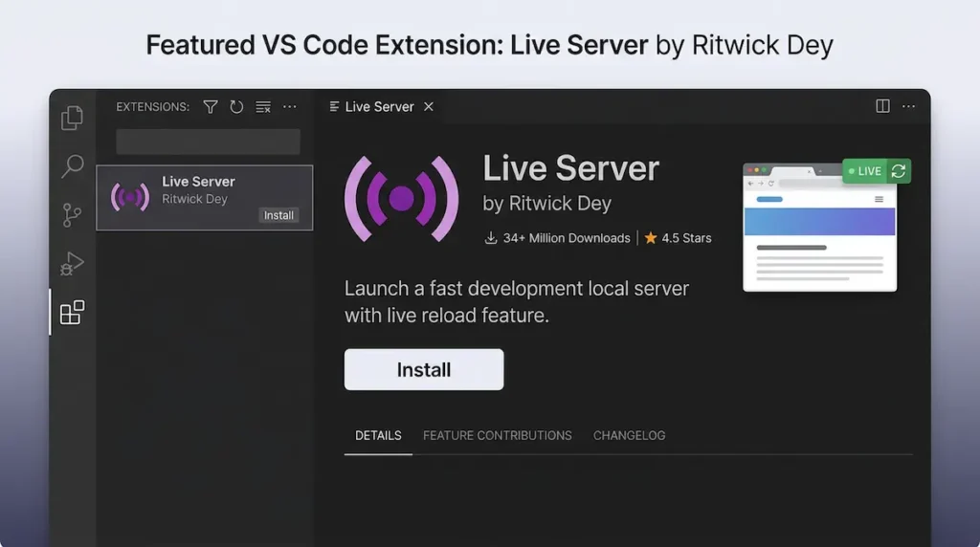Click the extension description text
This screenshot has height=547, width=980.
tap(516, 301)
